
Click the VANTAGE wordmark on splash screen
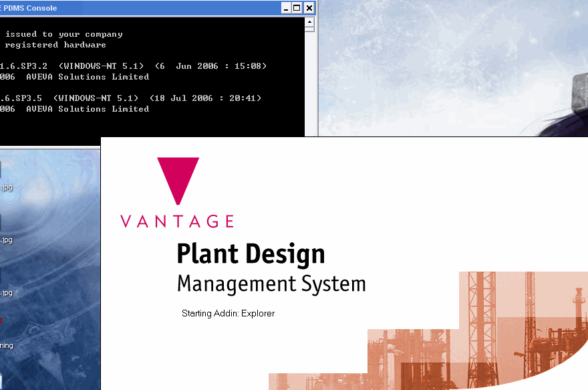(x=177, y=221)
